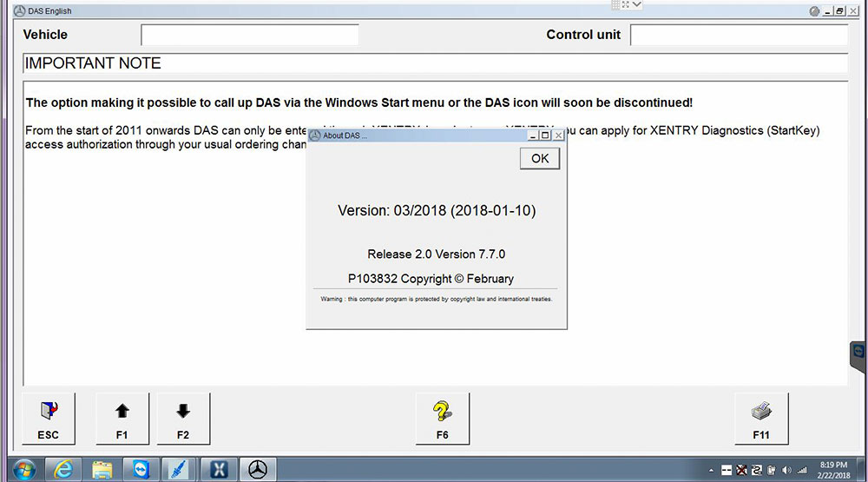This screenshot has height=482, width=868.
Task: Expand the chevron dropdown at top center
Action: pyautogui.click(x=637, y=5)
